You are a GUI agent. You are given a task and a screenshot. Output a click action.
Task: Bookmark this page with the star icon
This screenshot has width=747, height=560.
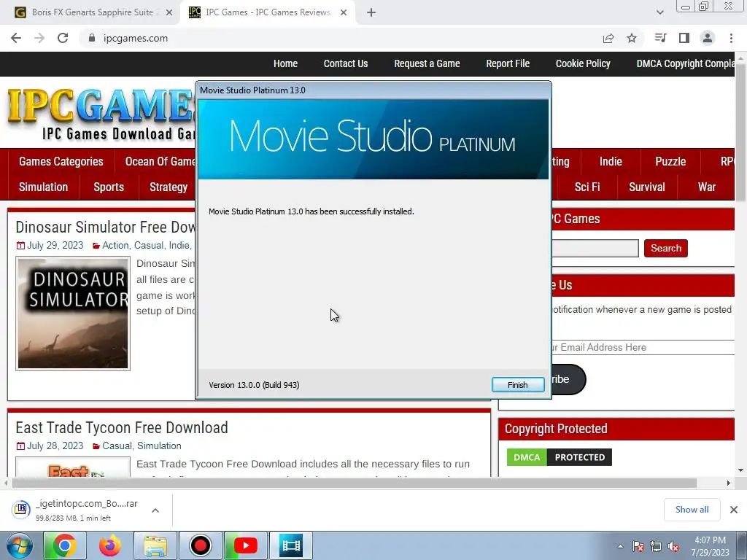click(632, 38)
